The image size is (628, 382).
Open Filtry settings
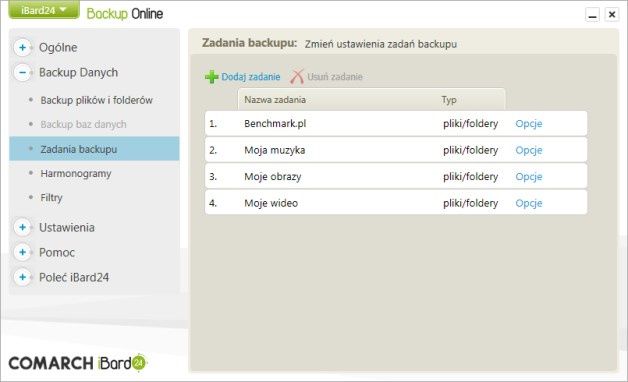point(51,197)
